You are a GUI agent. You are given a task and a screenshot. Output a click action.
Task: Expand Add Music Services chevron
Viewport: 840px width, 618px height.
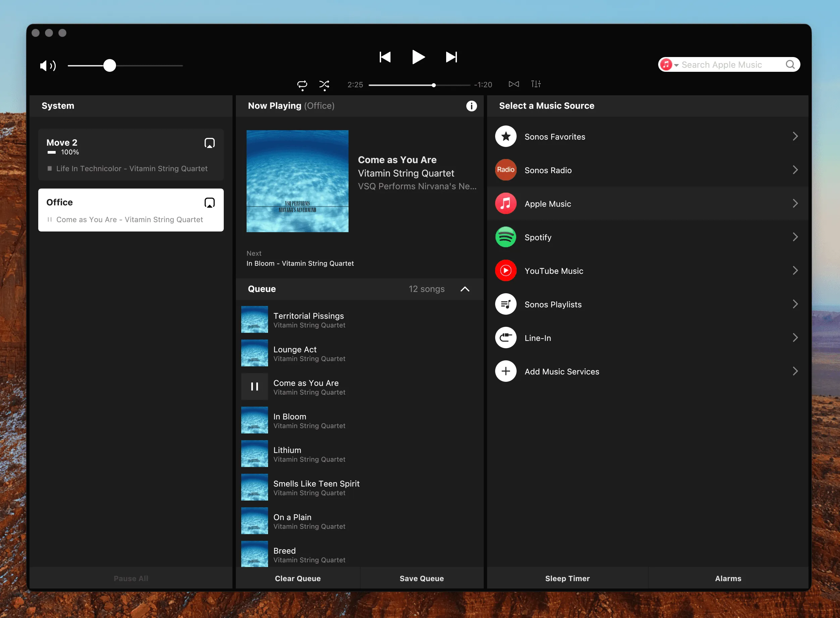(795, 371)
